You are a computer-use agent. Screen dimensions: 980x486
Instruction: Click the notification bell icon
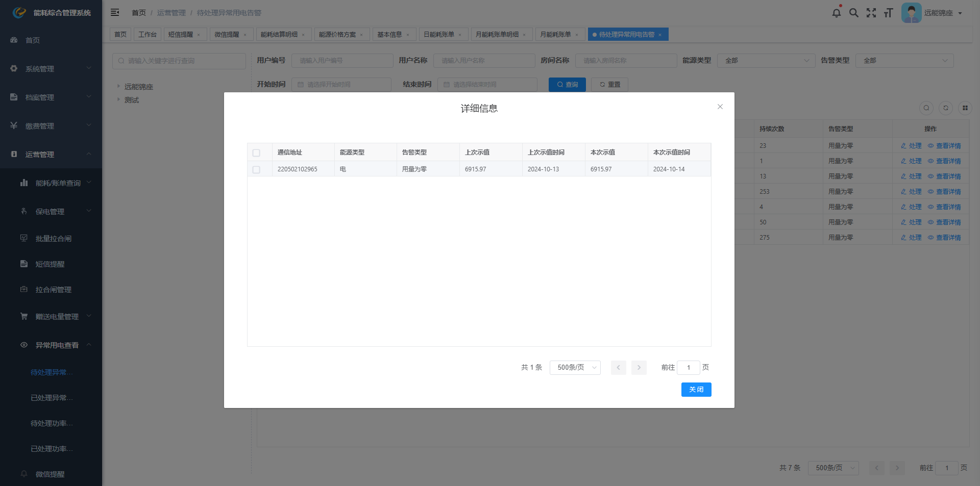point(836,13)
